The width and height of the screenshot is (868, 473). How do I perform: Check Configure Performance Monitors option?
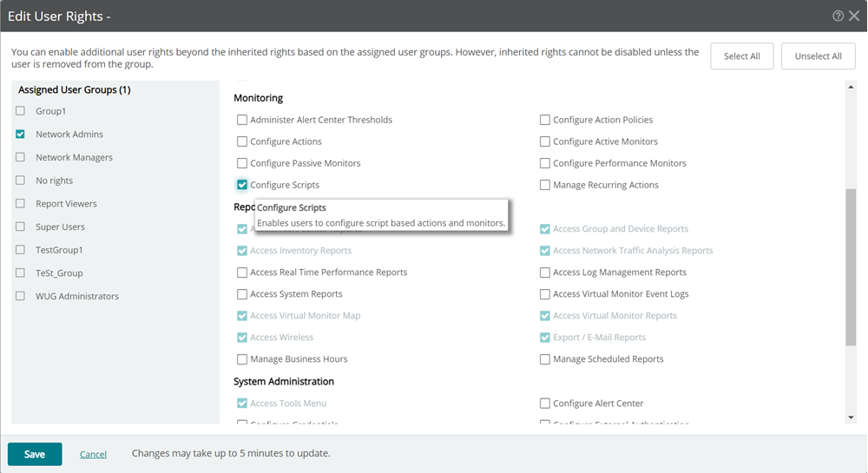tap(545, 163)
